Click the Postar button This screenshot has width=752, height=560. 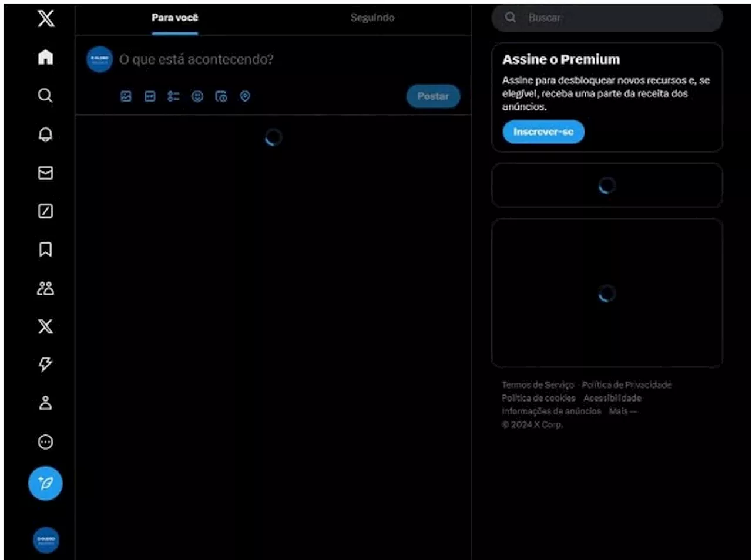point(433,96)
